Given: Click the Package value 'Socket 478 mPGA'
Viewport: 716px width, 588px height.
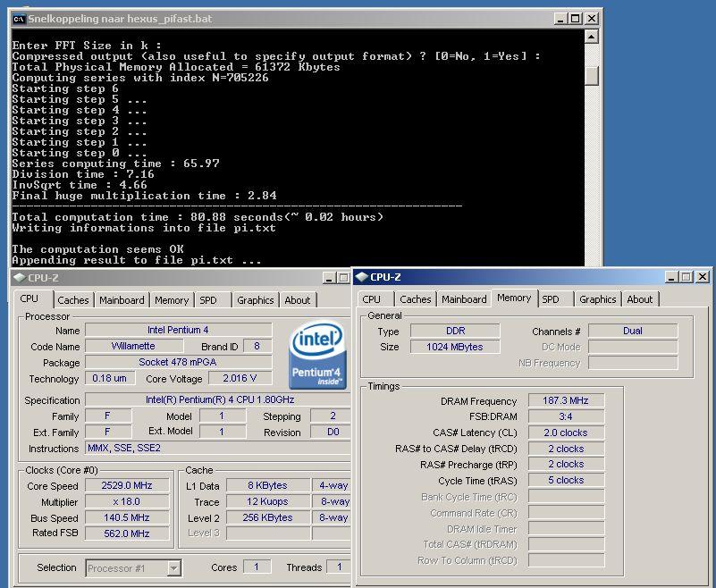Looking at the screenshot, I should click(179, 362).
